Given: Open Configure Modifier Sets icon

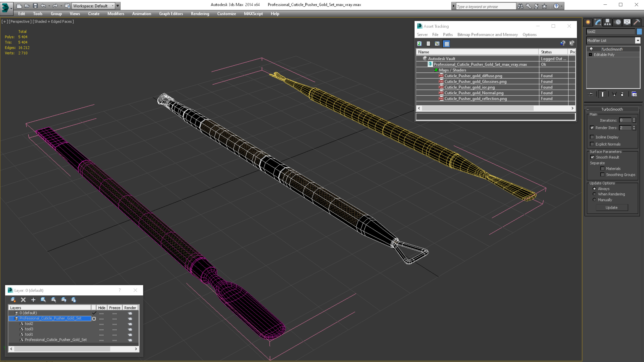Looking at the screenshot, I should 634,94.
